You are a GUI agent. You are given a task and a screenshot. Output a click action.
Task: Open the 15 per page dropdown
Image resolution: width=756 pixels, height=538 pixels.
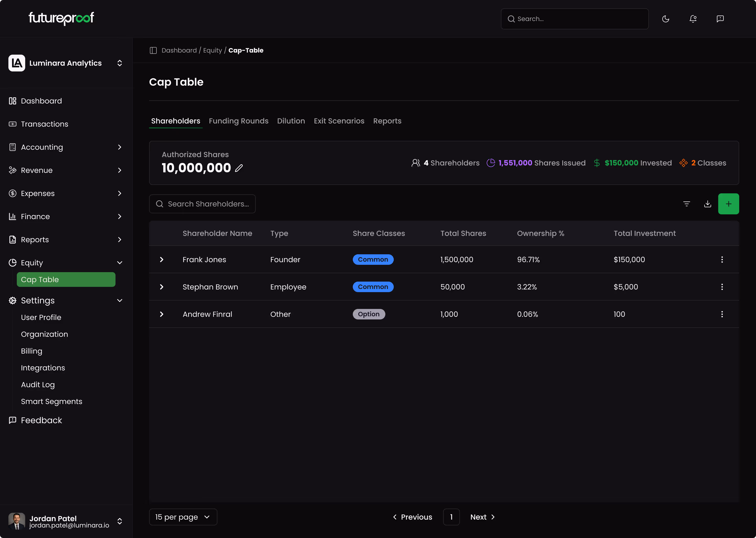pyautogui.click(x=183, y=517)
